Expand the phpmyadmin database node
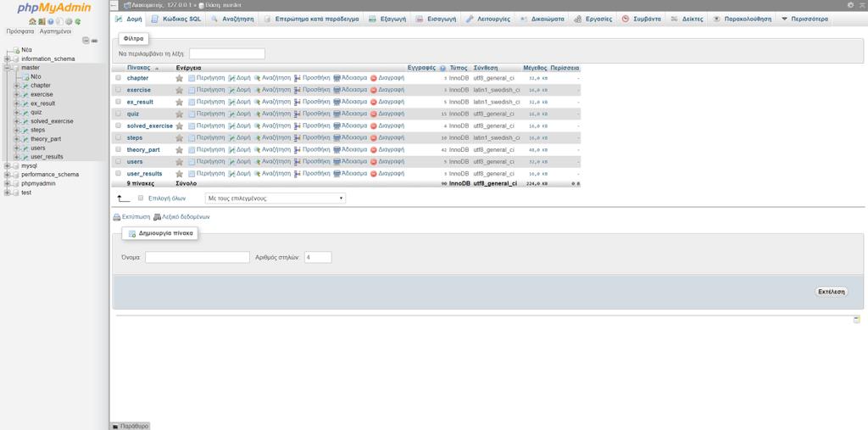 7,183
